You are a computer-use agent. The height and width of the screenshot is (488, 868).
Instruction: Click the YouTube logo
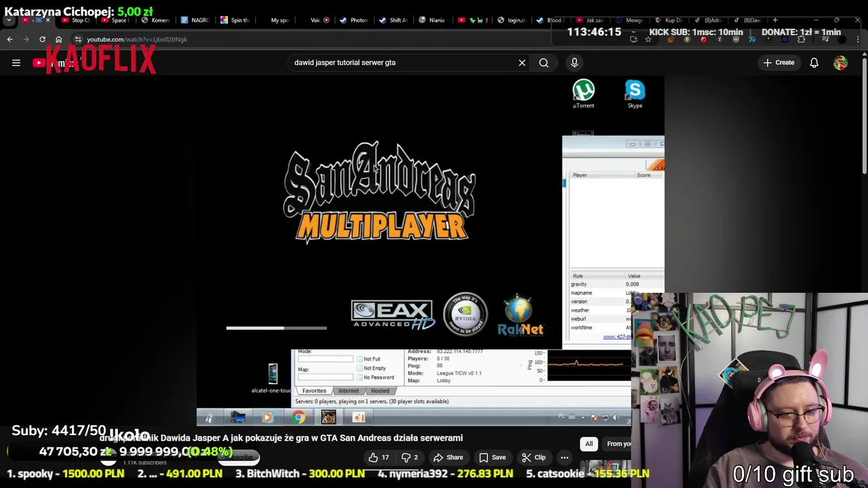pyautogui.click(x=58, y=63)
